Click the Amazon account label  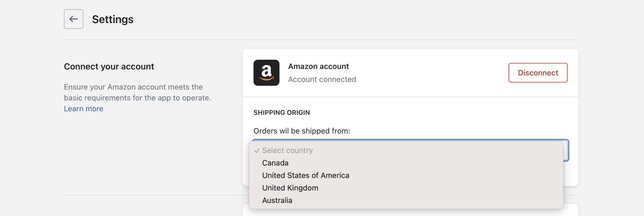tap(318, 66)
